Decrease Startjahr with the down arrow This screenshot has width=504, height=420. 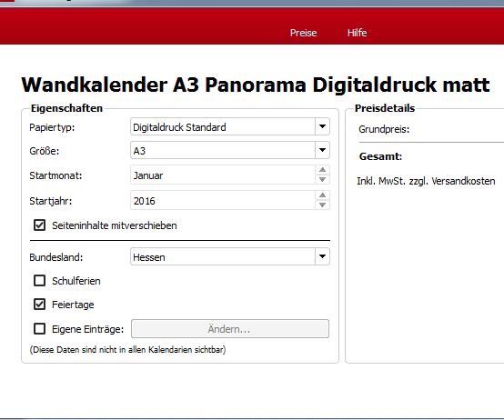tap(322, 205)
